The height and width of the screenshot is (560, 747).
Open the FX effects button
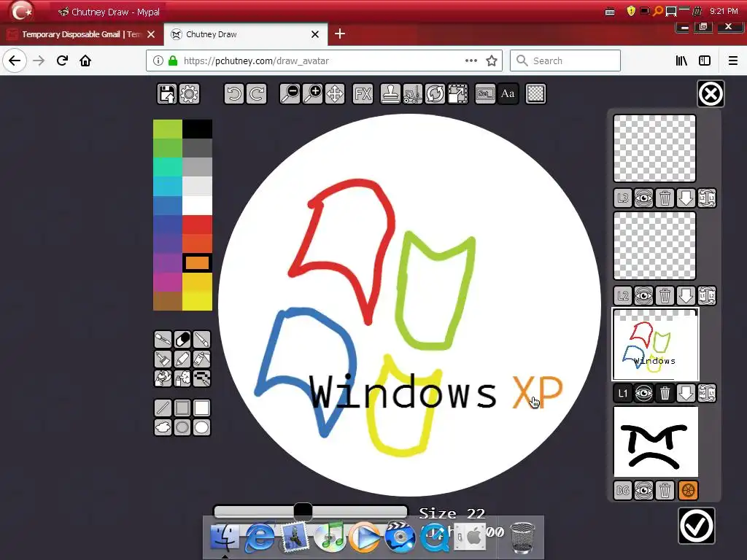coord(363,94)
